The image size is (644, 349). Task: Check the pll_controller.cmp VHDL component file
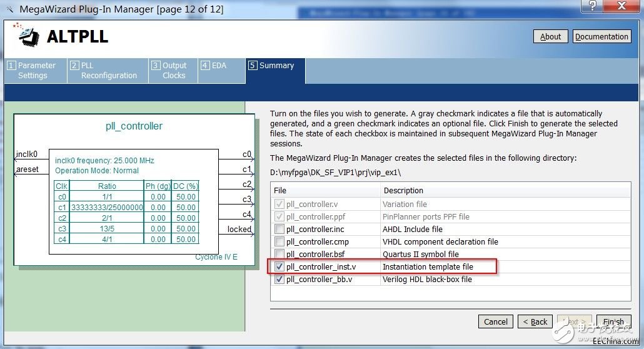point(279,242)
